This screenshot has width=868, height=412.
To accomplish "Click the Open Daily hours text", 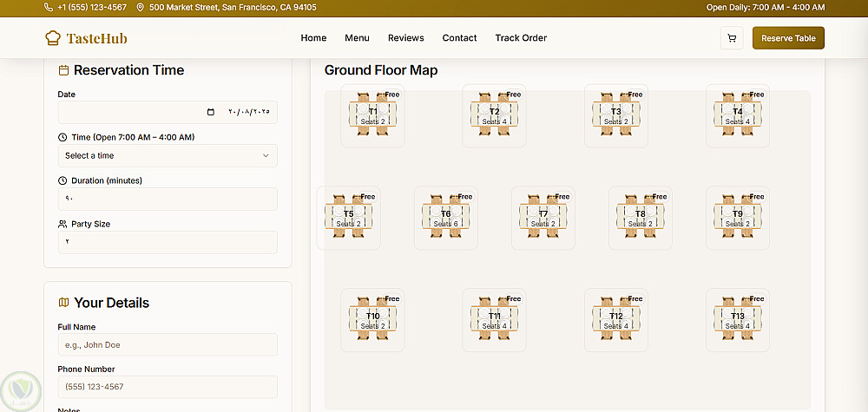I will [766, 8].
